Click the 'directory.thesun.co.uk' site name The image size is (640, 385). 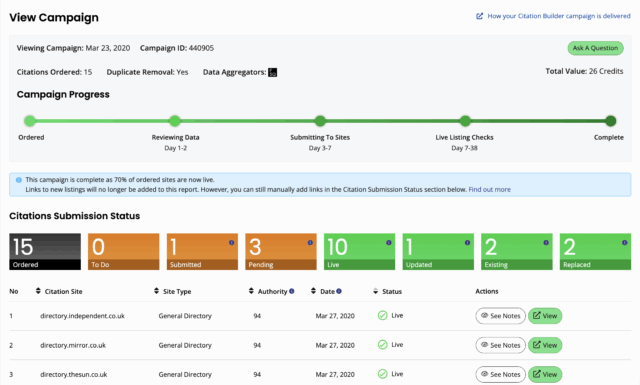pyautogui.click(x=74, y=374)
